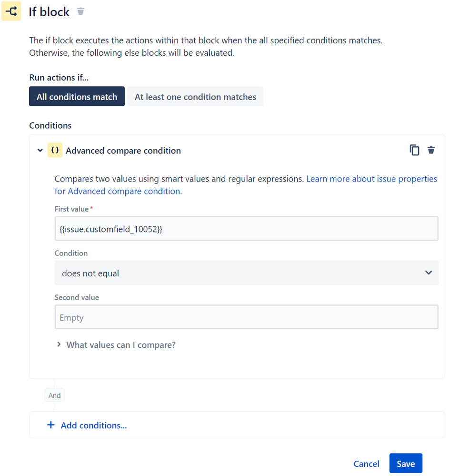Click the If block branch icon

(11, 11)
